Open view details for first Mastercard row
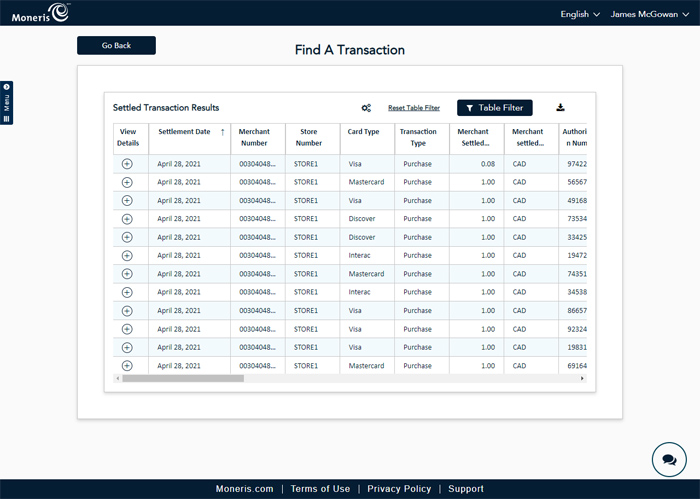 pyautogui.click(x=127, y=182)
